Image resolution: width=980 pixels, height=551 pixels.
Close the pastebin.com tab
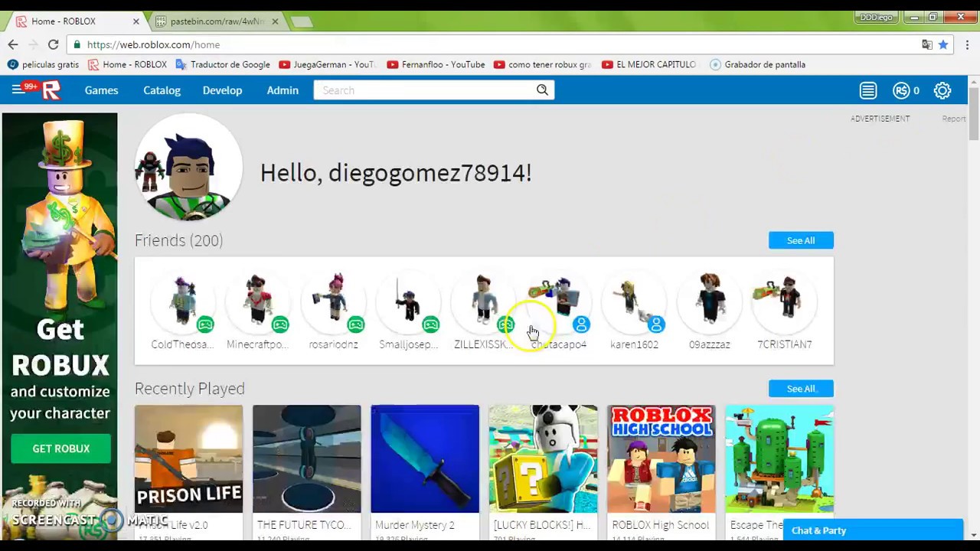(275, 21)
